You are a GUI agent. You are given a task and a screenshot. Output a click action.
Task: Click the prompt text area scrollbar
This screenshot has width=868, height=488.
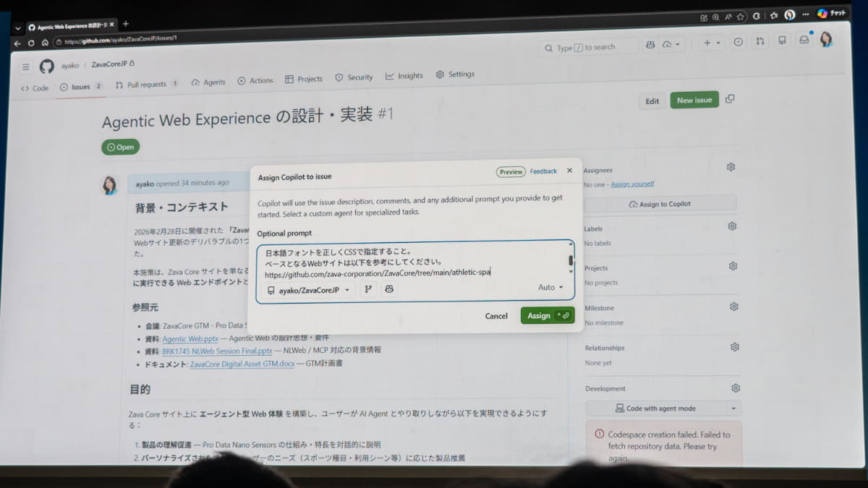pos(571,260)
